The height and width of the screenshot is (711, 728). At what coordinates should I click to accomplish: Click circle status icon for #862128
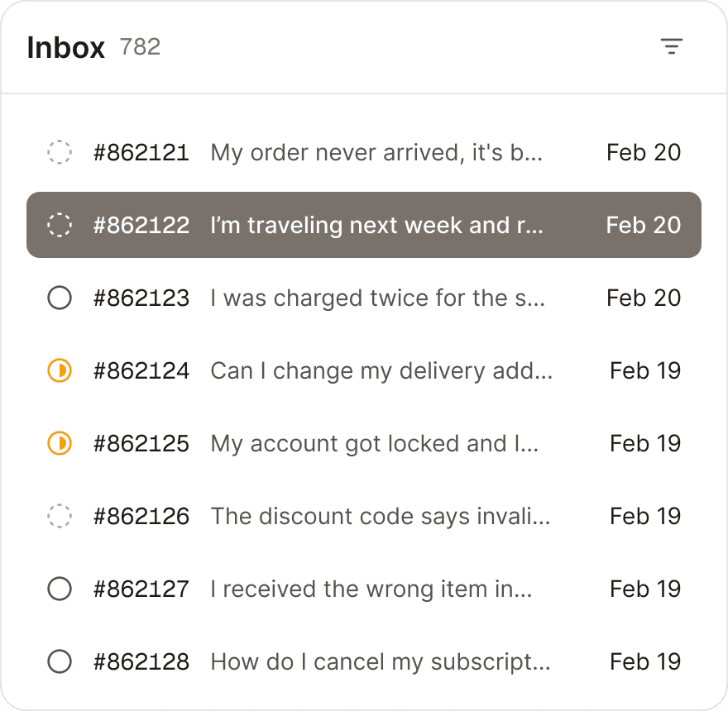pos(60,661)
